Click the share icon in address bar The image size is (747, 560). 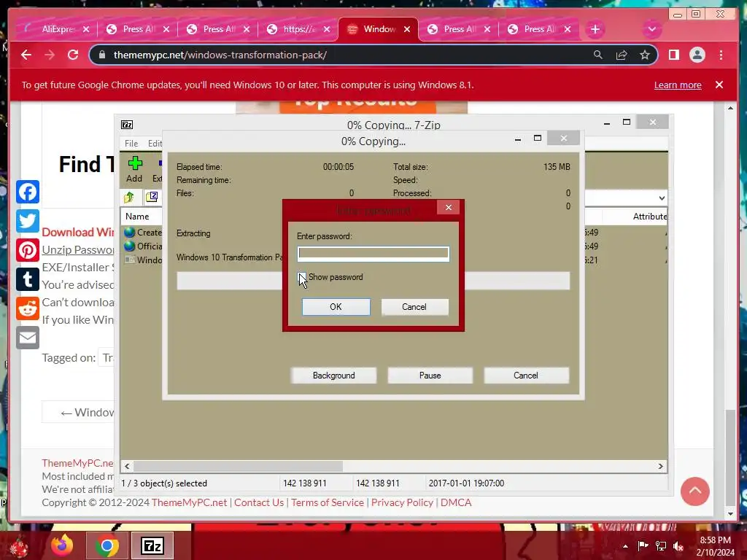coord(622,55)
